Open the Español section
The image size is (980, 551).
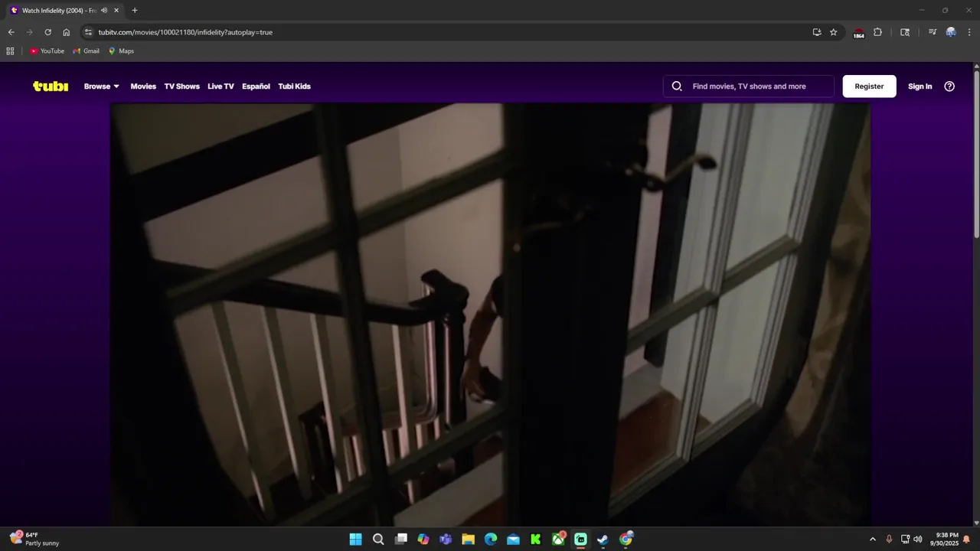coord(256,86)
